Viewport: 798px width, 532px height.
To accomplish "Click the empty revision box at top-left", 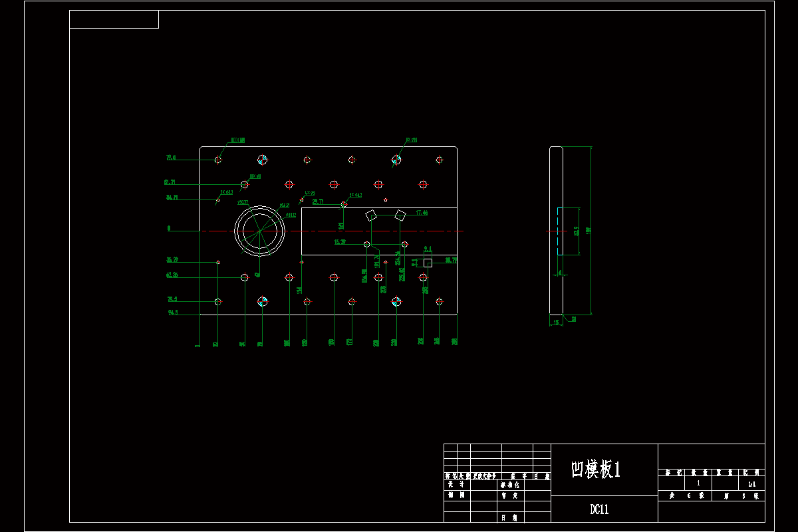I will [114, 19].
